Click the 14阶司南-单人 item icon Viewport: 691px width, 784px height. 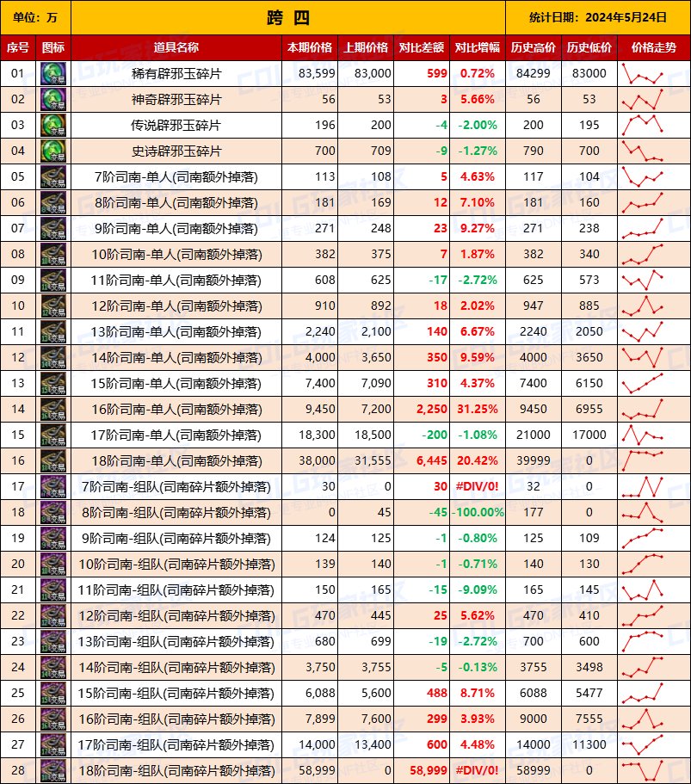(53, 357)
